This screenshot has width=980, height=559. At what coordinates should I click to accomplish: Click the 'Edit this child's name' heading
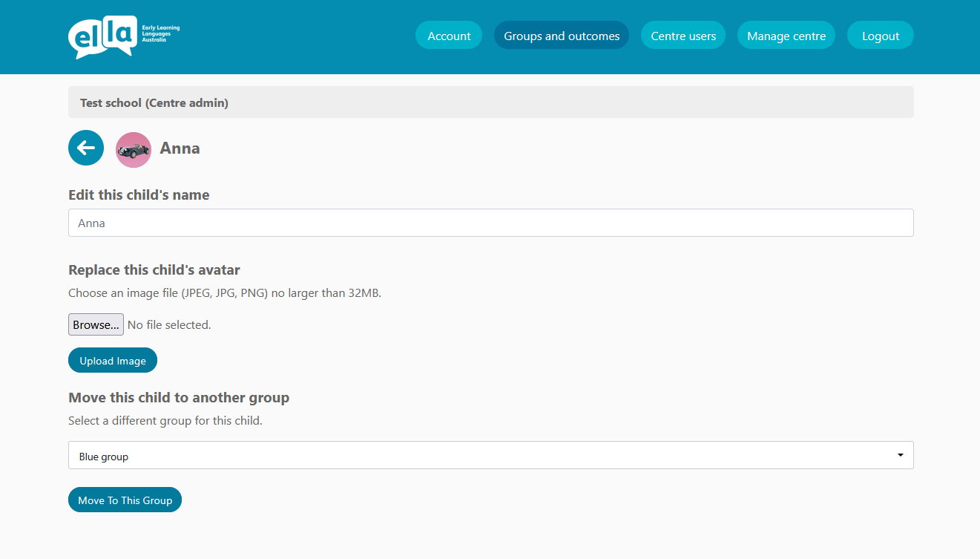click(139, 194)
